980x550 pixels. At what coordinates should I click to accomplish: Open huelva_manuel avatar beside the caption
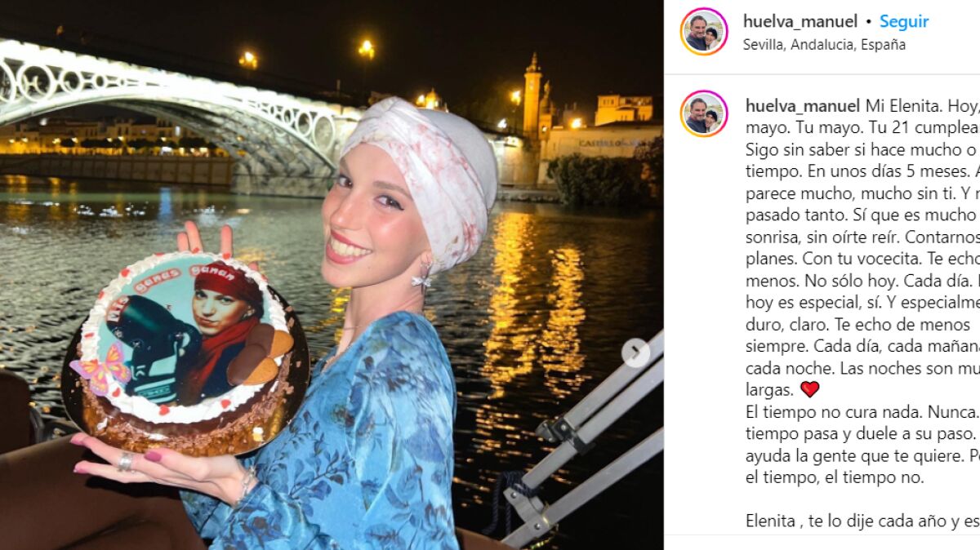(x=704, y=113)
